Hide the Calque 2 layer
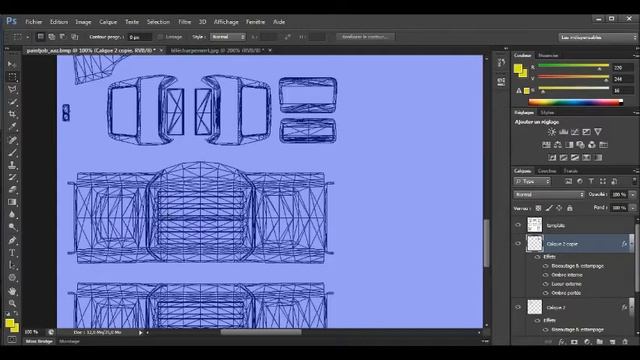This screenshot has width=640, height=360. [x=518, y=307]
